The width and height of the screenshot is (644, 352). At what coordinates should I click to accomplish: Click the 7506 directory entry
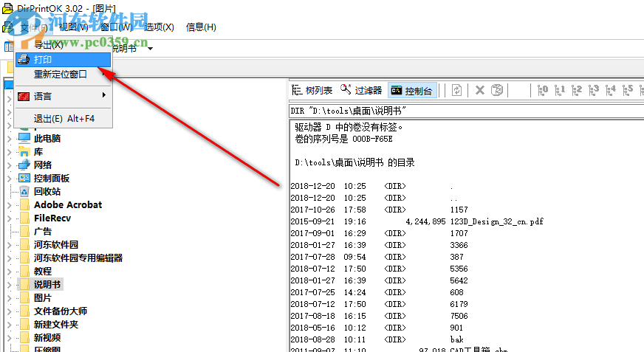[459, 316]
